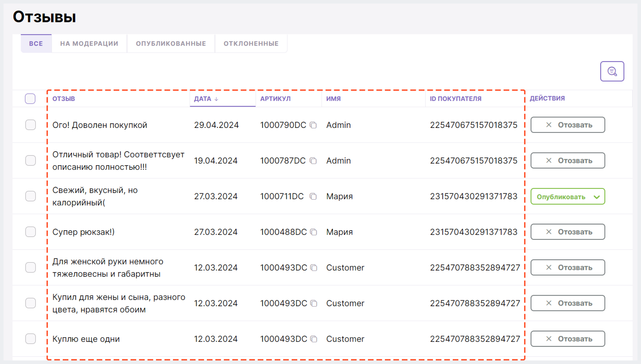Click Отозвать for 'Куплю еще одни' review
The image size is (641, 364).
(568, 339)
